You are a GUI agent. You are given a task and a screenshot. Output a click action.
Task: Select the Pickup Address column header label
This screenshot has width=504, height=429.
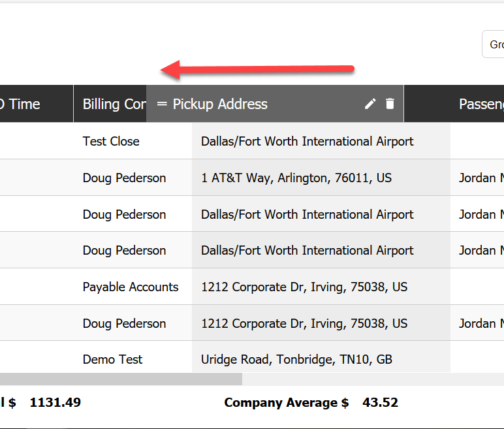tap(220, 104)
